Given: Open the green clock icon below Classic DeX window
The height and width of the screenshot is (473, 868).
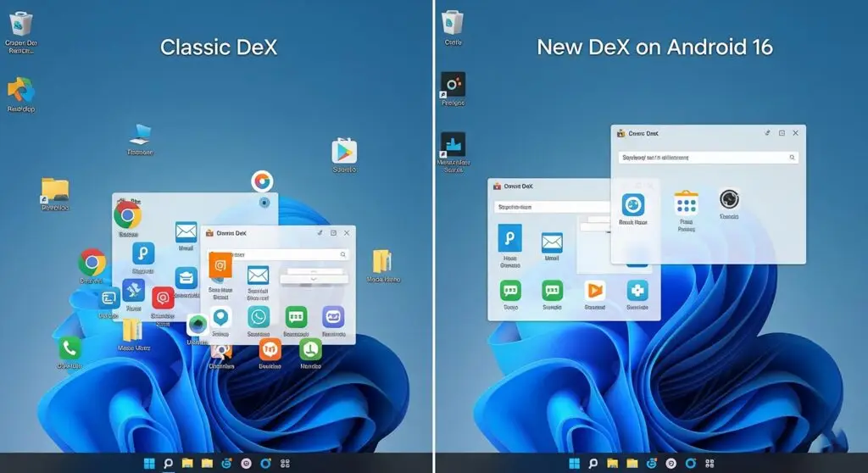Looking at the screenshot, I should tap(310, 349).
